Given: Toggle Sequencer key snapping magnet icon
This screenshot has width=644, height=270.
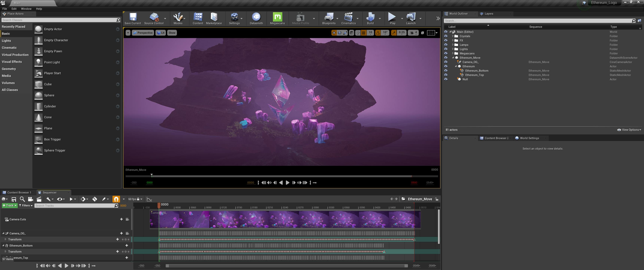Looking at the screenshot, I should click(116, 199).
